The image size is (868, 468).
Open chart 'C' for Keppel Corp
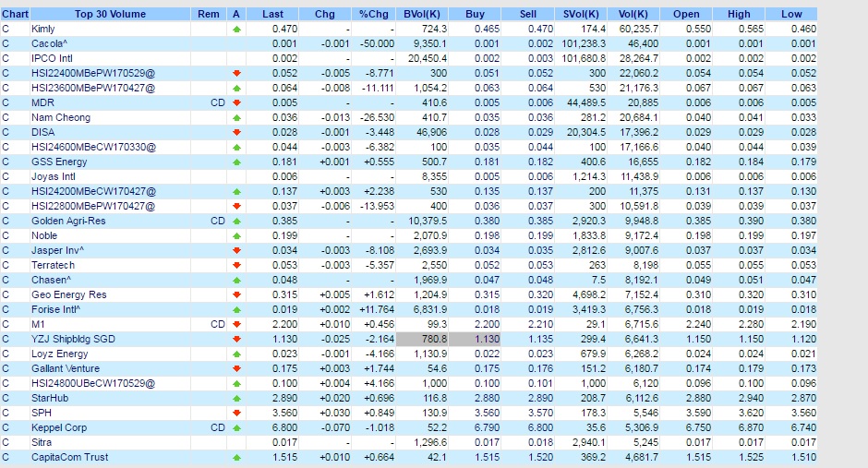6,427
